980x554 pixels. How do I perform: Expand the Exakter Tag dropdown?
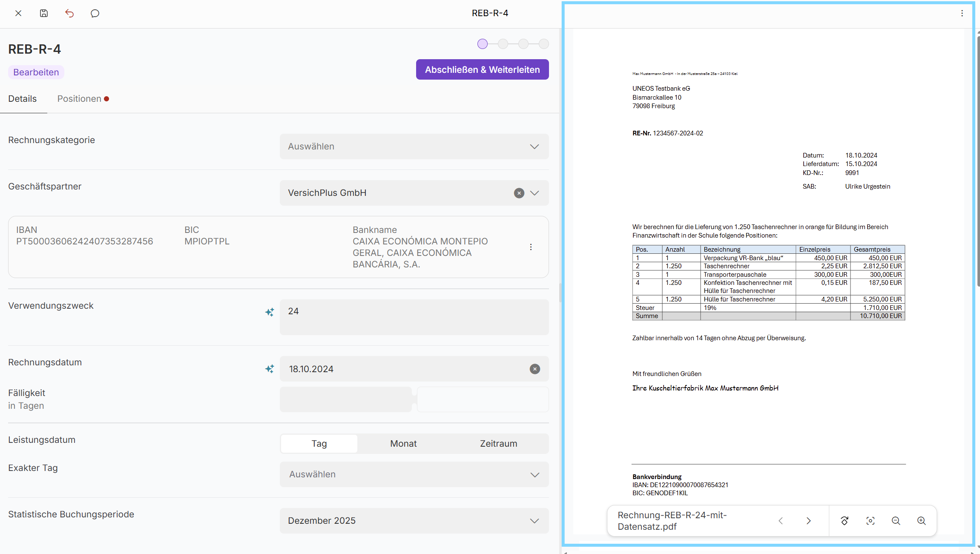(x=414, y=474)
